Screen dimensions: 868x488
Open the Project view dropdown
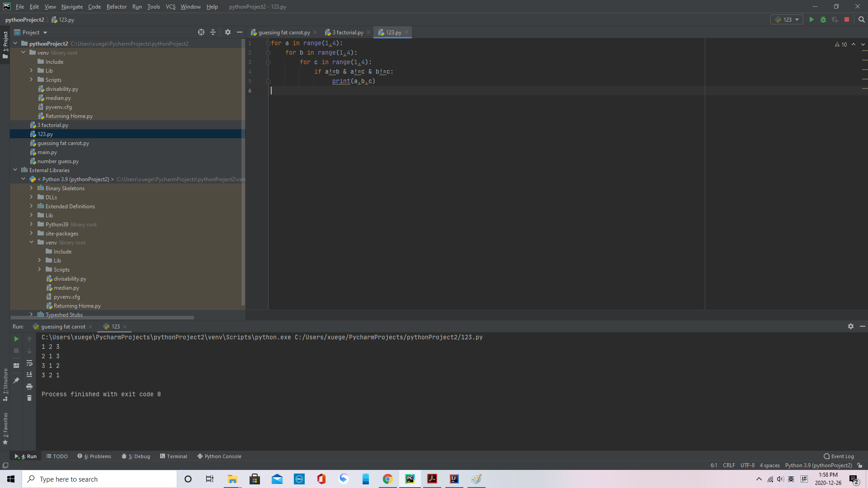(x=31, y=32)
